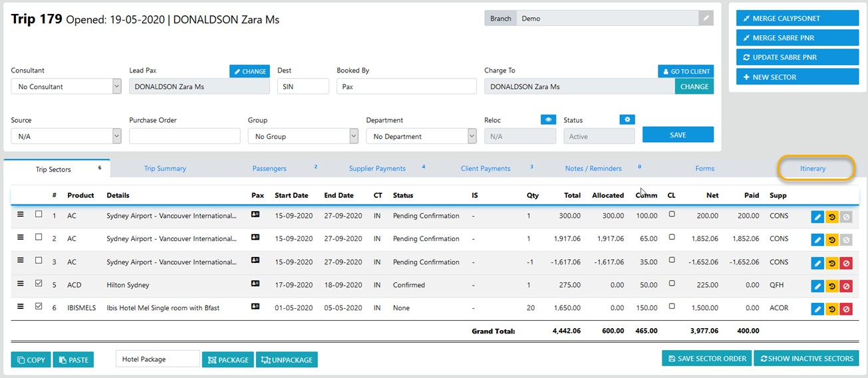Open the Department dropdown

pyautogui.click(x=421, y=136)
